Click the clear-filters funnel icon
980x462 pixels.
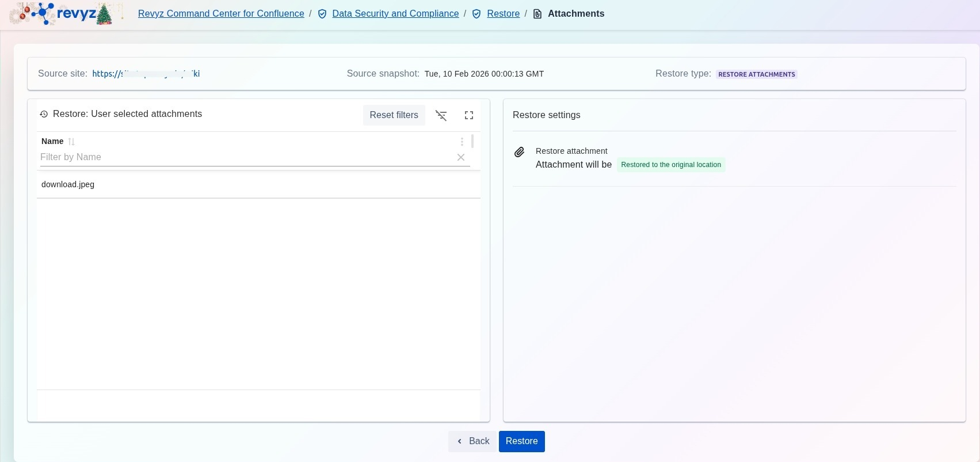[441, 115]
